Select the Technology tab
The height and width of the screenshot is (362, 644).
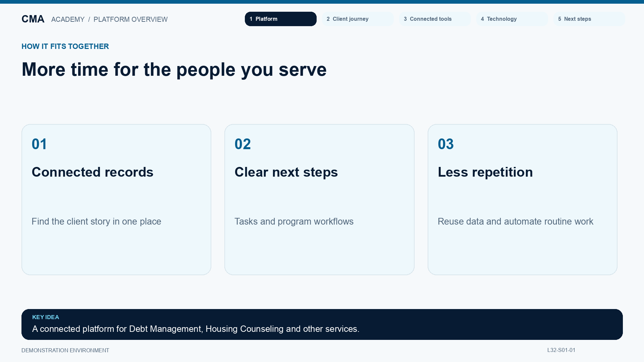coord(512,19)
